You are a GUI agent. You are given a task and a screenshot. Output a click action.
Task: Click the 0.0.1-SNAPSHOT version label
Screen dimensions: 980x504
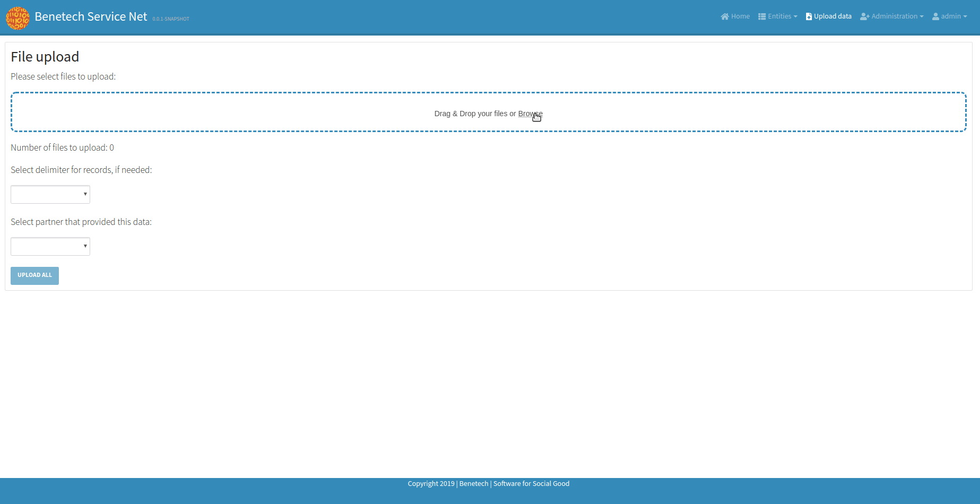coord(171,19)
